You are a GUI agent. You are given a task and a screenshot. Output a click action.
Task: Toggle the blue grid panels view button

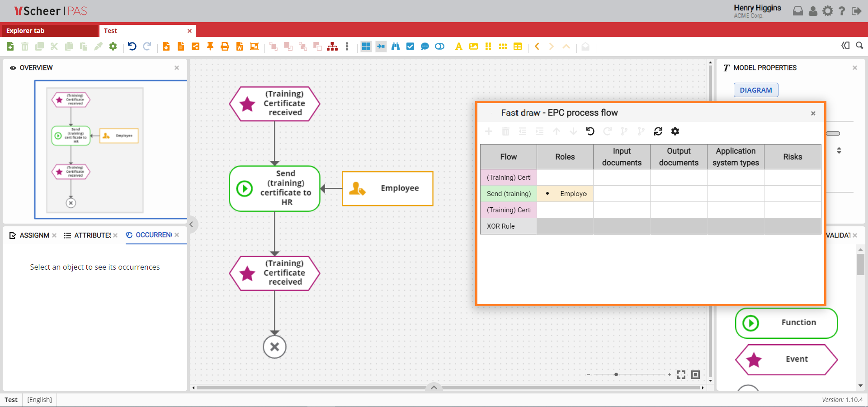tap(366, 47)
